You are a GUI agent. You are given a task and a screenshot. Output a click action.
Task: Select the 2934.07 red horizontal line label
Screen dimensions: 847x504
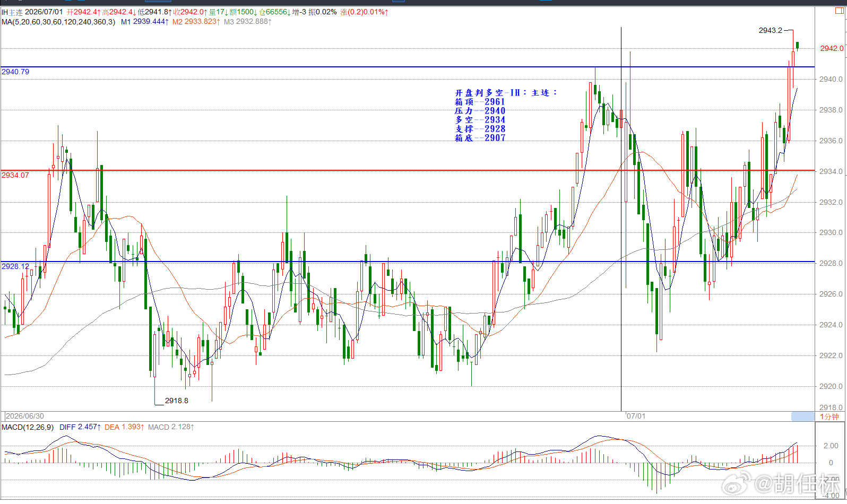(x=15, y=175)
